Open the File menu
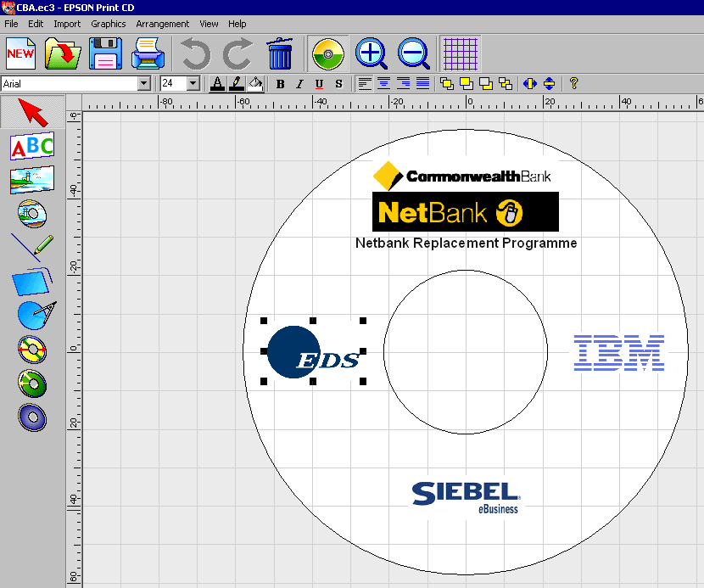Image resolution: width=704 pixels, height=588 pixels. 11,24
